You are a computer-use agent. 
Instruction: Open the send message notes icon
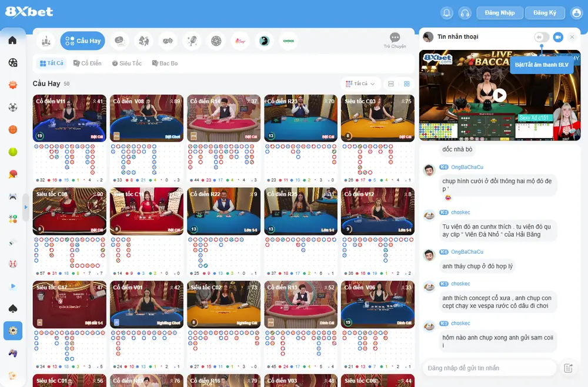click(x=568, y=368)
